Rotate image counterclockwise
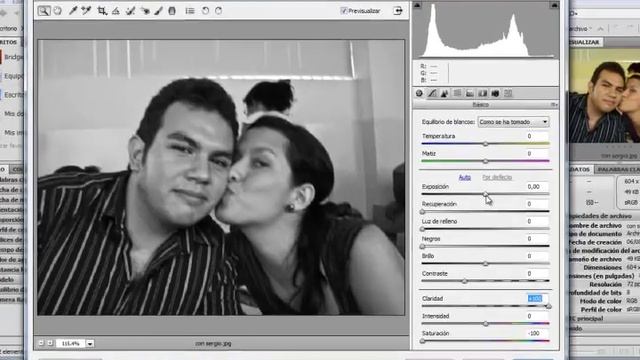The image size is (640, 360). point(205,11)
